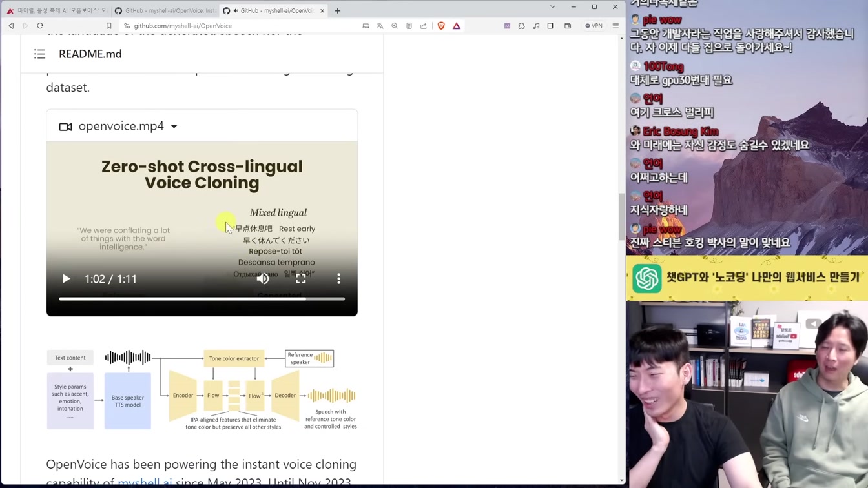Click the ChatGPT logo in the banner

pyautogui.click(x=646, y=279)
